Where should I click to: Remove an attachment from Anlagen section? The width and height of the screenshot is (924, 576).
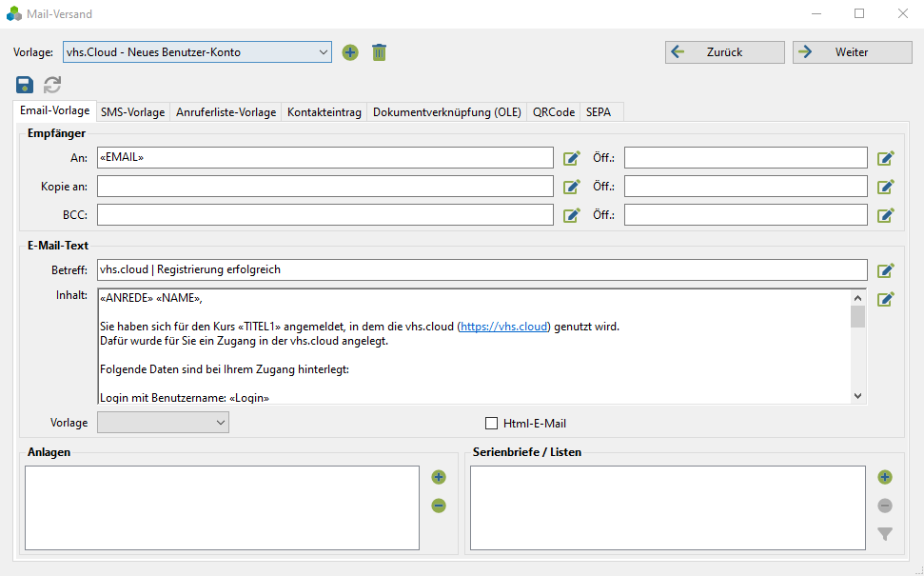439,506
